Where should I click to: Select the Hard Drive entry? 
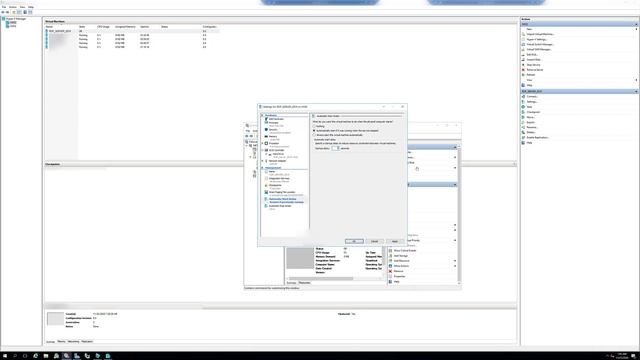(x=278, y=154)
